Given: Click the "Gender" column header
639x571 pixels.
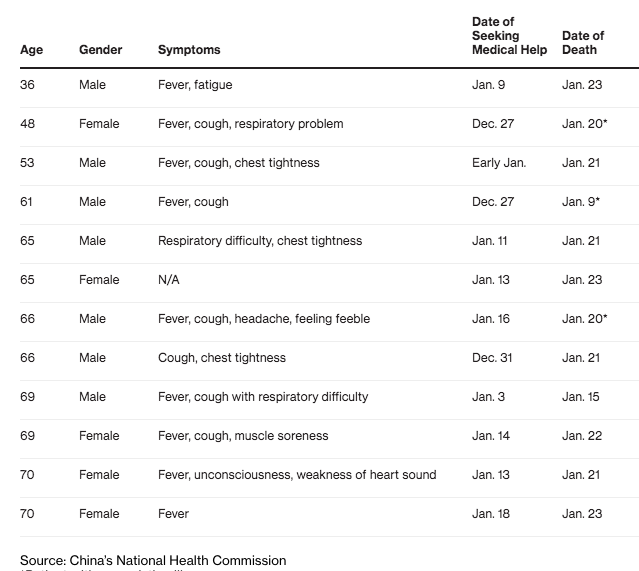Looking at the screenshot, I should [100, 50].
